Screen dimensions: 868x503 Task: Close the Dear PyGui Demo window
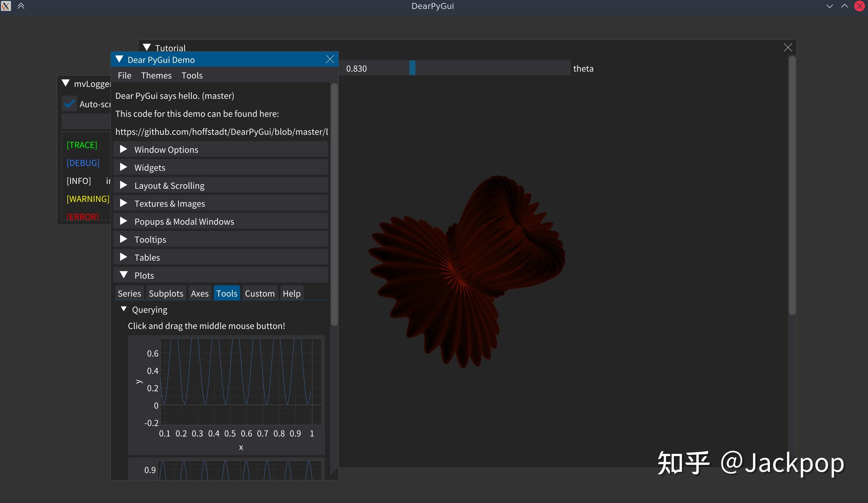[x=330, y=59]
